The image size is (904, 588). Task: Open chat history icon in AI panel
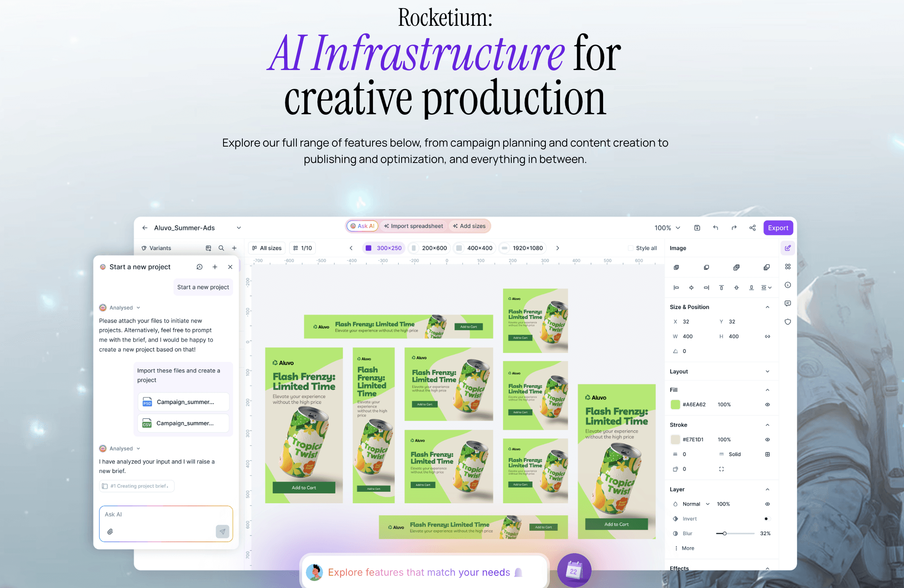(199, 267)
